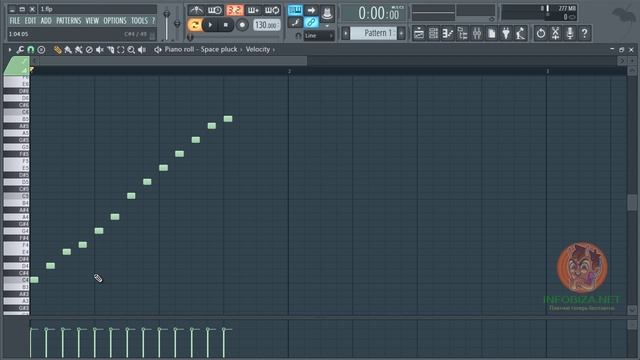
Task: Click the 130 tempo field
Action: 266,25
